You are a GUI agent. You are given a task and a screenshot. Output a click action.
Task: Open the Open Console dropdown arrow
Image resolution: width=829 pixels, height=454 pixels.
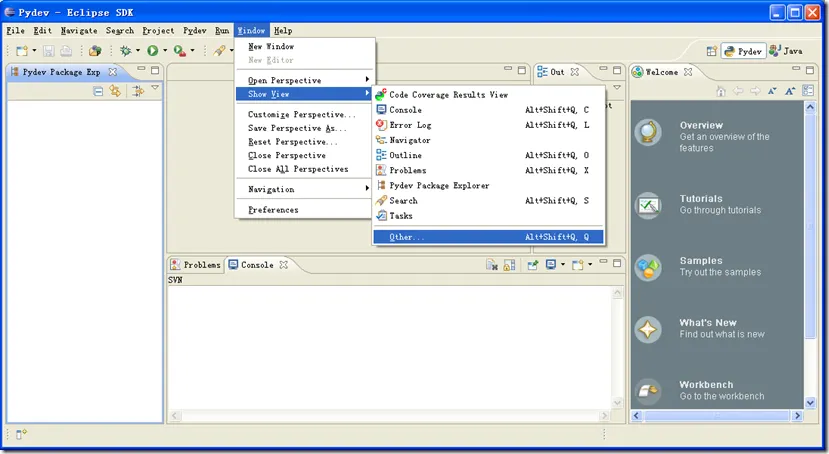point(590,264)
